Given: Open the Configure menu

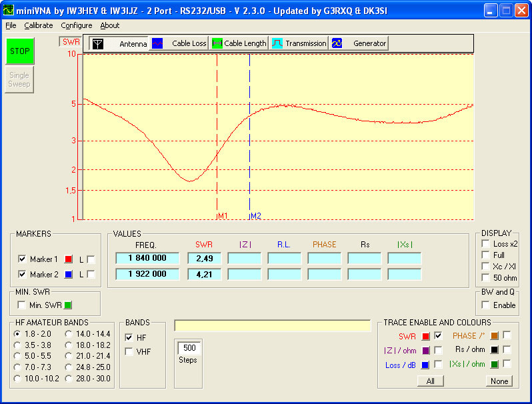Looking at the screenshot, I should [77, 25].
